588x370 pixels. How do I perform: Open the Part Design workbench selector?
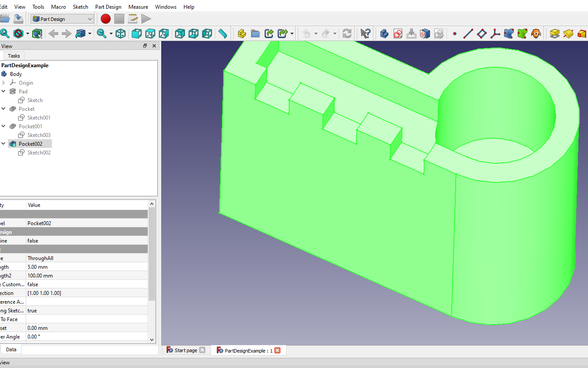(61, 19)
